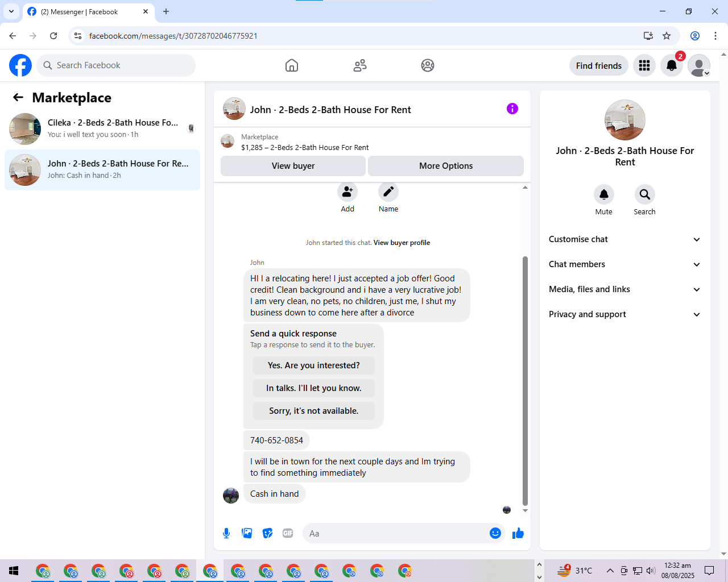The width and height of the screenshot is (728, 582).
Task: Open Chrome three-dot menu
Action: [x=715, y=36]
